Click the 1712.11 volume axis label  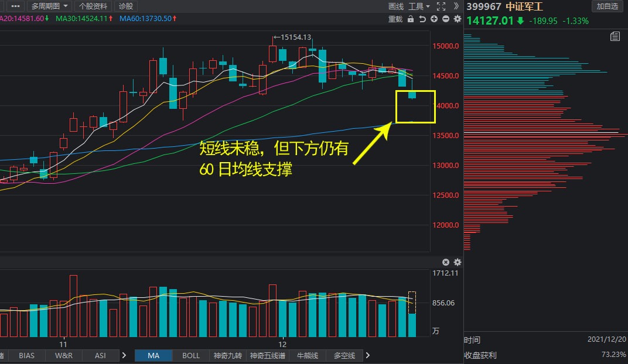point(445,273)
